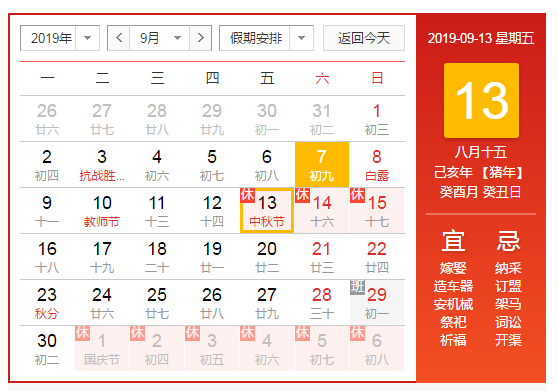Select September 6 初八
558x391 pixels.
(x=267, y=165)
